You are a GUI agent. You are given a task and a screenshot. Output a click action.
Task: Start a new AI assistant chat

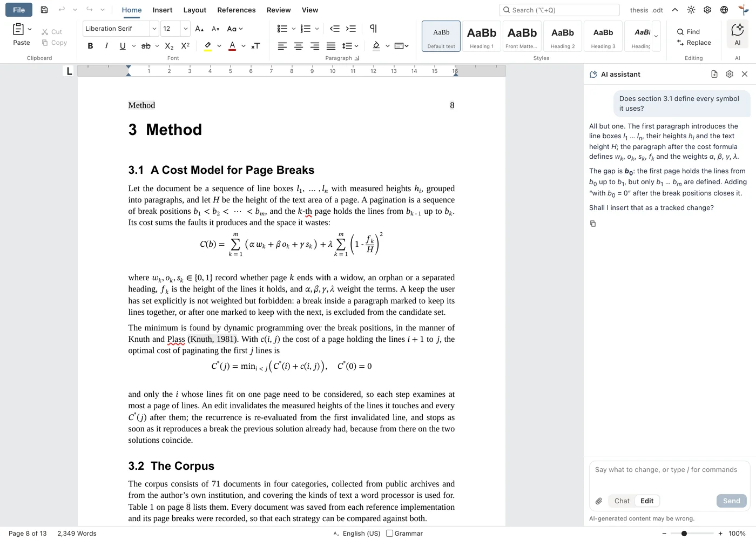tap(714, 74)
